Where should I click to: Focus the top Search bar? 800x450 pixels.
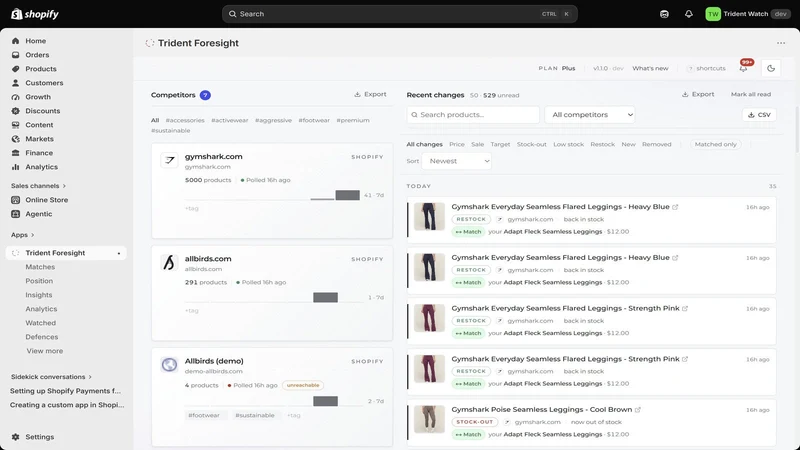pyautogui.click(x=399, y=14)
